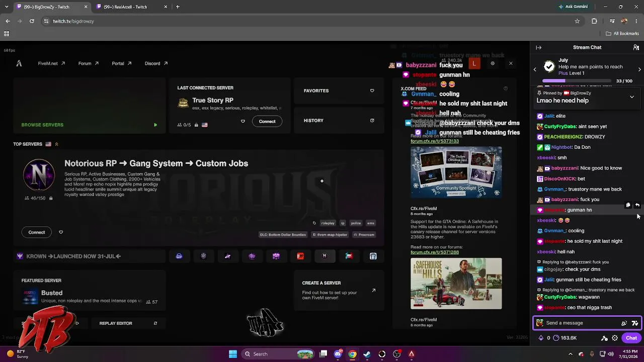Copy the hovered chat message
Screen dimensions: 644x362
point(628,205)
